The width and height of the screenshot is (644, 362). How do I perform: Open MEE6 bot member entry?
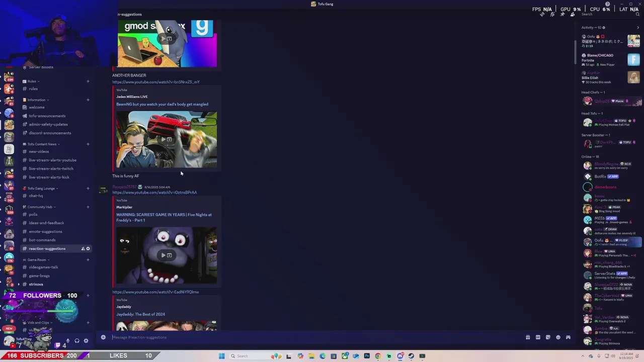(611, 220)
